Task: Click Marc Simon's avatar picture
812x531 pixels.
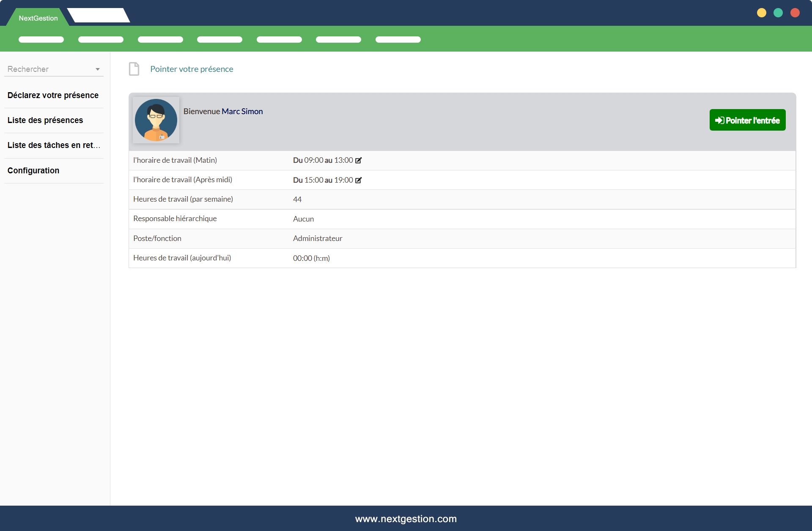Action: point(156,120)
